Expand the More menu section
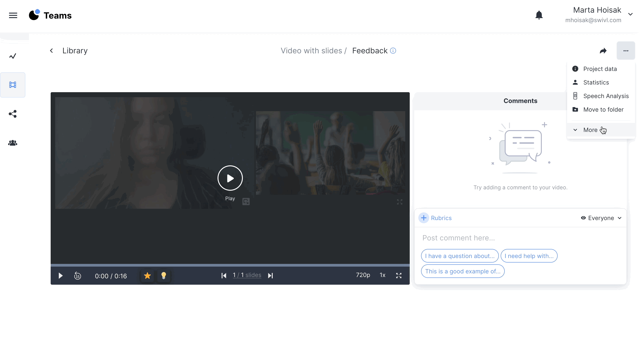Image resolution: width=644 pixels, height=338 pixels. coord(590,130)
